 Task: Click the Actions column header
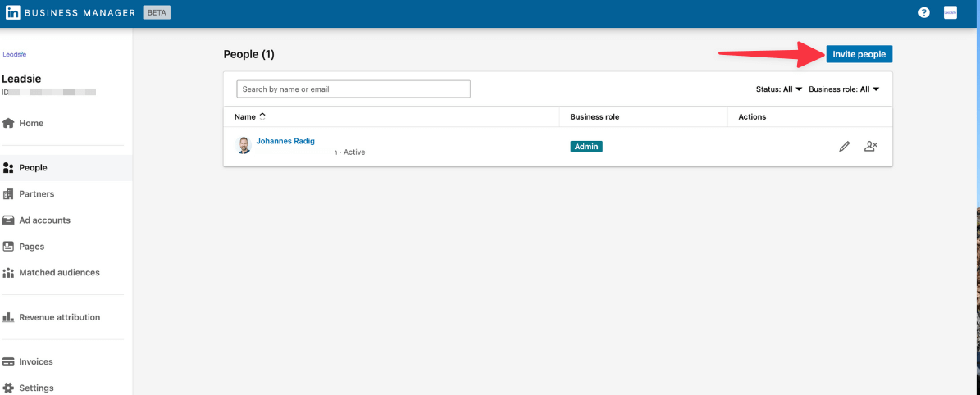pyautogui.click(x=752, y=117)
